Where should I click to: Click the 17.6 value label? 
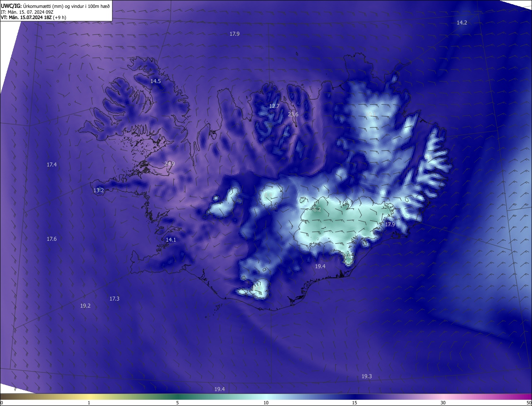pyautogui.click(x=52, y=239)
